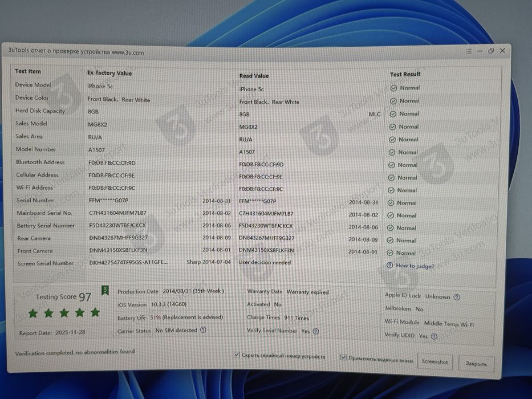Select ex-factory Bluetooth address F0:DB:F8:CC:CF:9D
This screenshot has width=532, height=399.
tap(112, 163)
